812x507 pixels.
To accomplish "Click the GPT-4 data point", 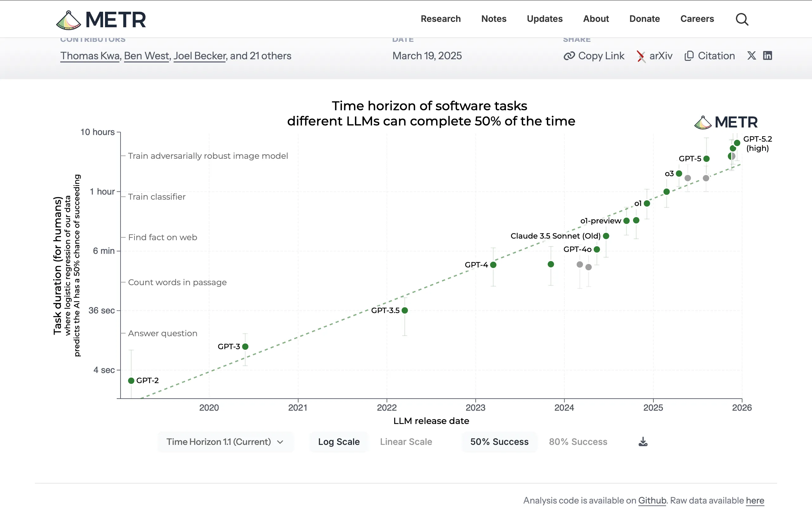I will pos(493,265).
